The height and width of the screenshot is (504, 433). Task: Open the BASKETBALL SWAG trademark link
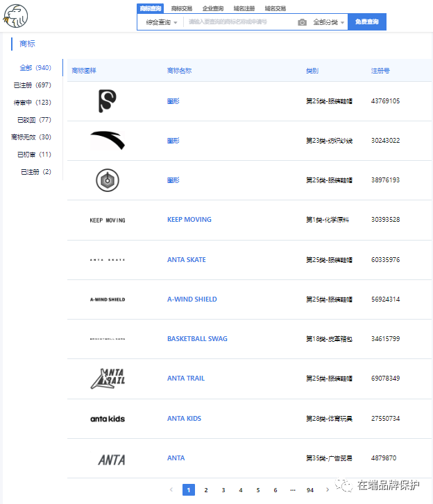point(197,339)
